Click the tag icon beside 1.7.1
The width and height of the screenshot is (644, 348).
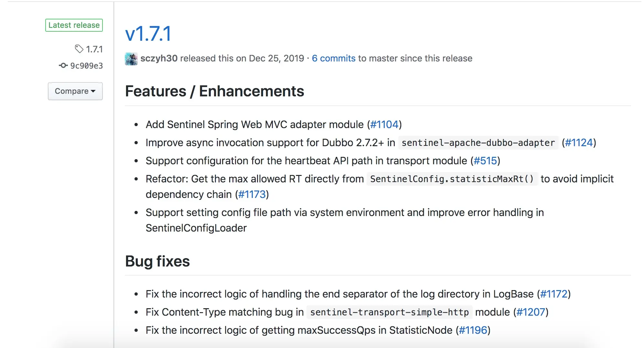[x=79, y=49]
